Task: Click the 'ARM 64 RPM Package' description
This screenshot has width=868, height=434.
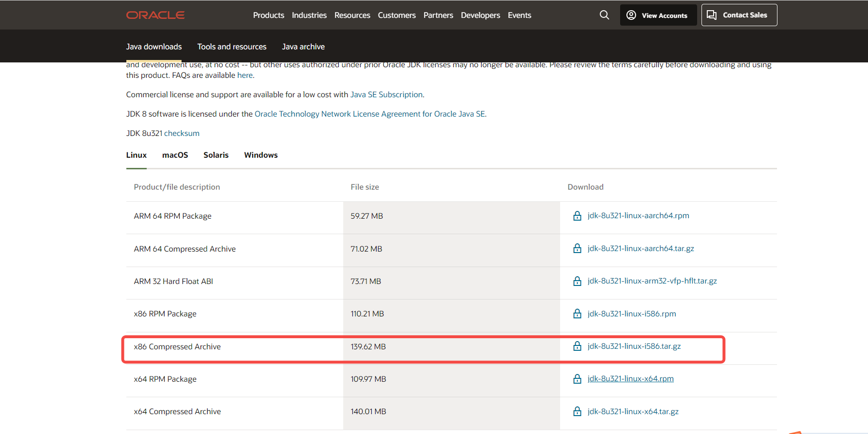Action: [x=173, y=216]
